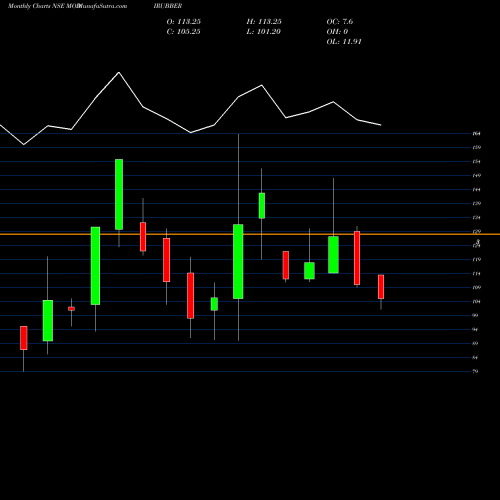Click the 134 price axis label
The width and height of the screenshot is (500, 500).
tap(477, 218)
